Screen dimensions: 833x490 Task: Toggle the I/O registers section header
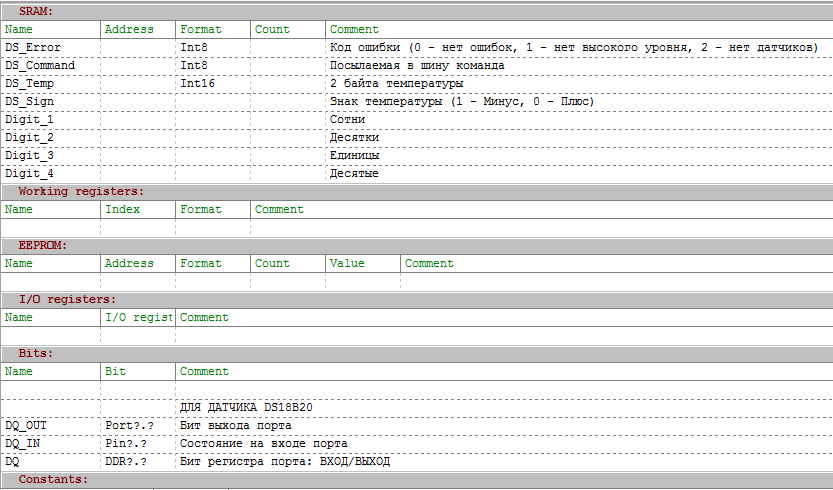67,299
